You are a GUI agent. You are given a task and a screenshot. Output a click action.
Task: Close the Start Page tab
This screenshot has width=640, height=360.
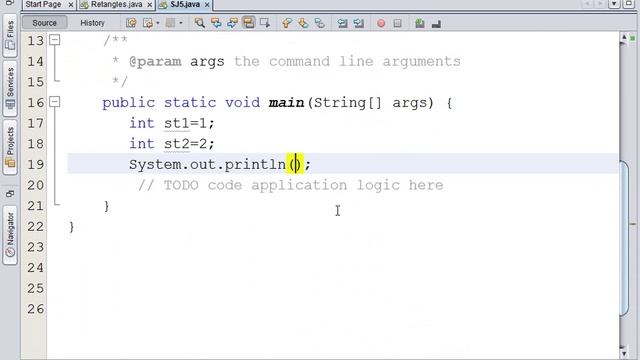tap(70, 5)
